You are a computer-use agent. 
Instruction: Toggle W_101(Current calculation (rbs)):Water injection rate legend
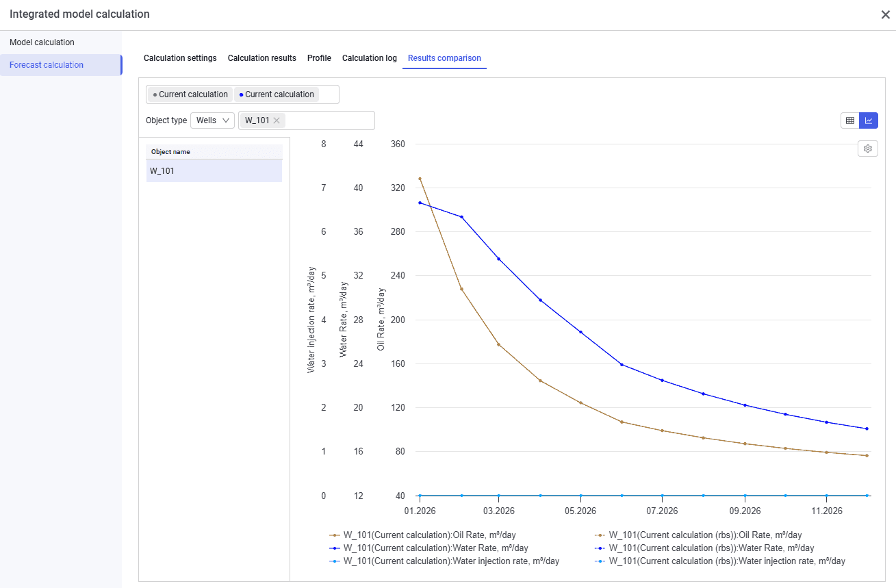(720, 561)
